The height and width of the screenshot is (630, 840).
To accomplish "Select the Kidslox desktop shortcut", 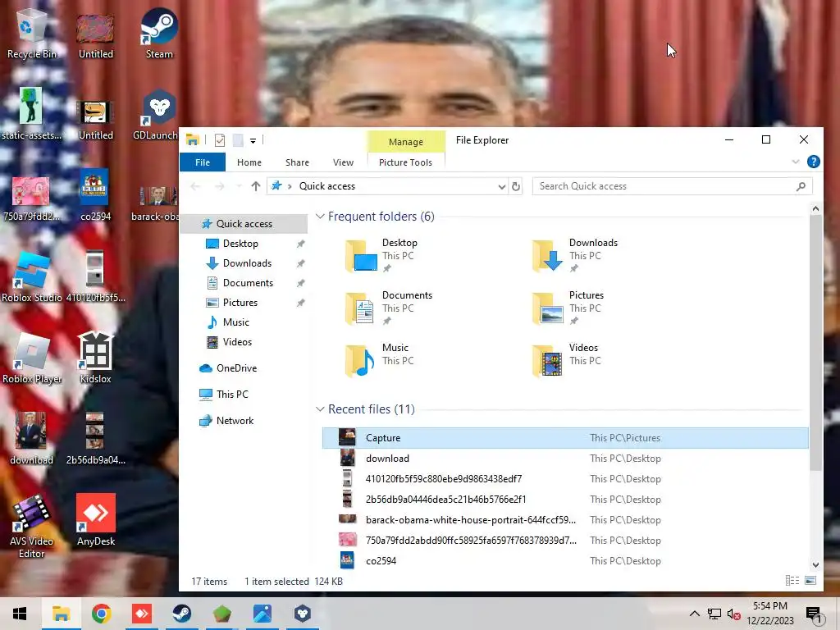I will [x=95, y=358].
